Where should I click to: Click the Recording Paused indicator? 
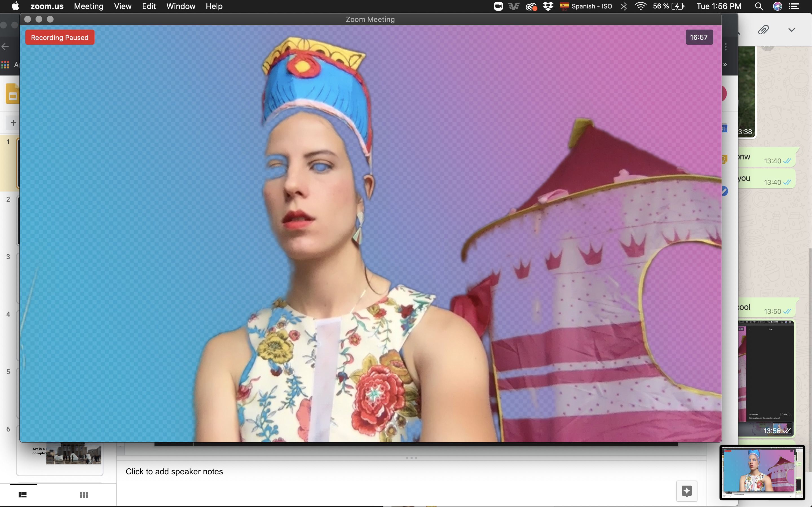coord(60,37)
